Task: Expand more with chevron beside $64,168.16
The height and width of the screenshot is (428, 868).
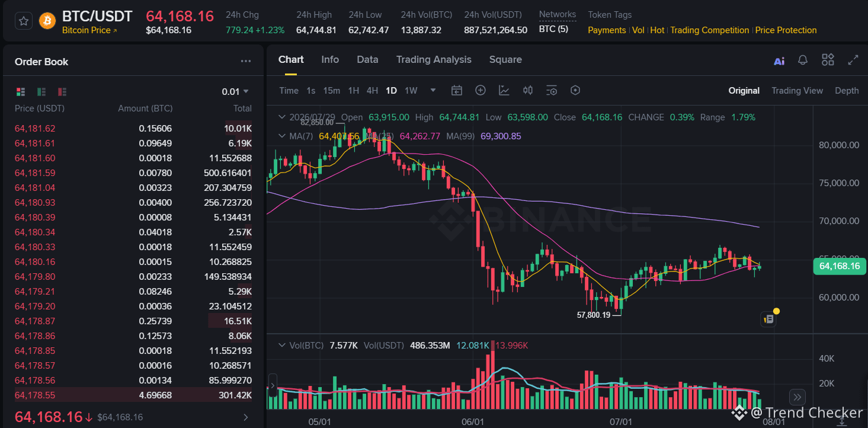Action: (x=246, y=417)
